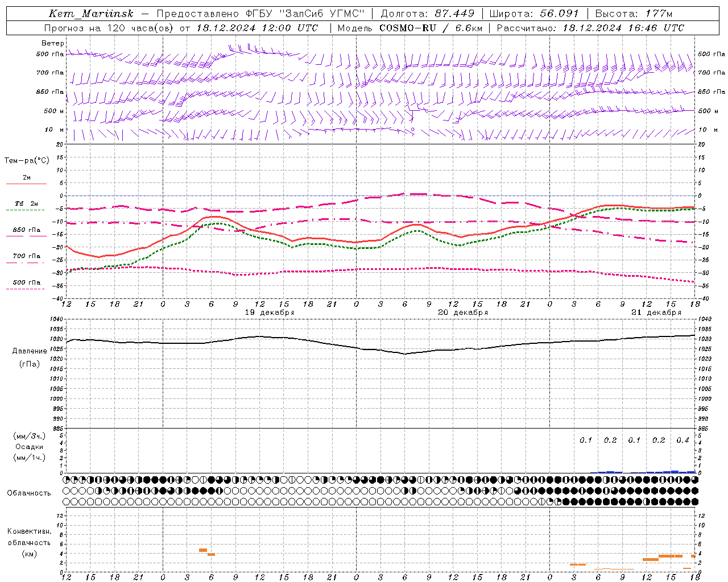Screen dimensions: 728x582
Task: Click the 19 декабря date label
Action: pyautogui.click(x=270, y=313)
